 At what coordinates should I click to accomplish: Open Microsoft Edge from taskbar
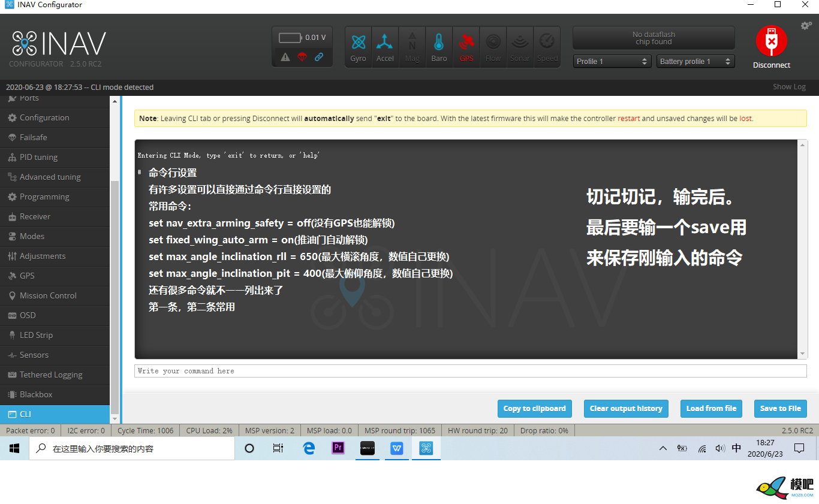tap(309, 448)
